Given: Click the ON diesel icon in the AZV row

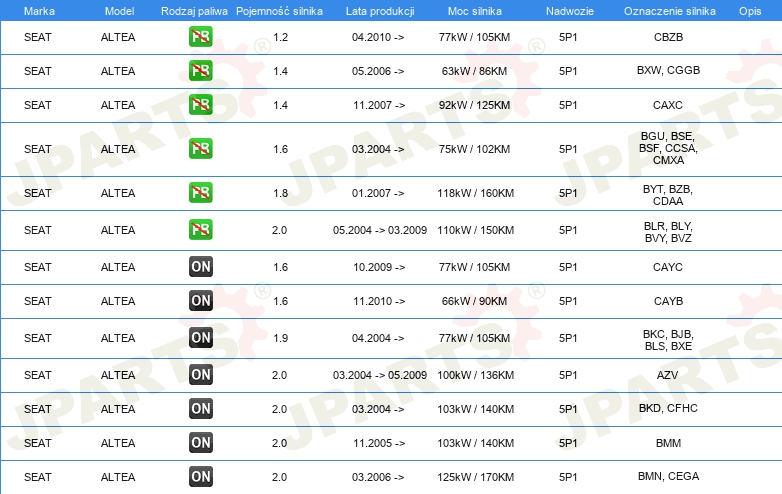Looking at the screenshot, I should coord(201,374).
